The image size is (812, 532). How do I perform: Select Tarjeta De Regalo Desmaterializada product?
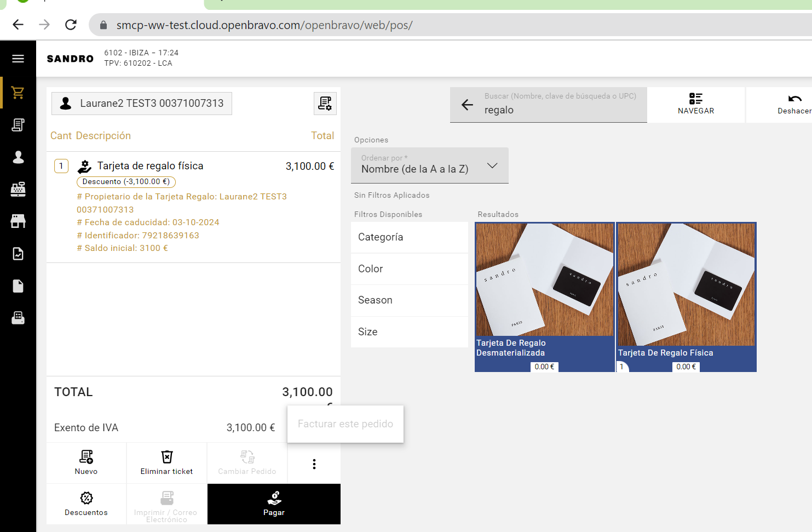544,296
